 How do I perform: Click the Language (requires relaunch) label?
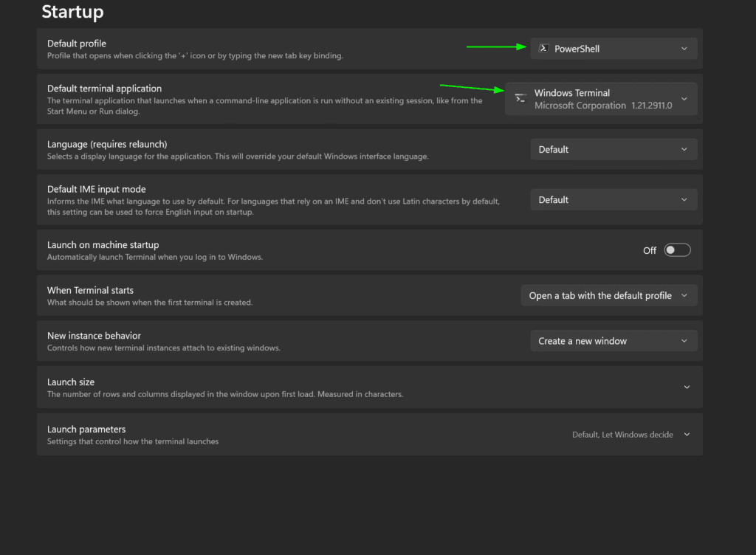107,144
